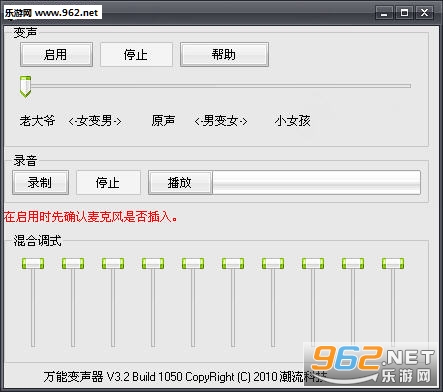
Task: Click 停止 button next to 启用
Action: tap(136, 55)
